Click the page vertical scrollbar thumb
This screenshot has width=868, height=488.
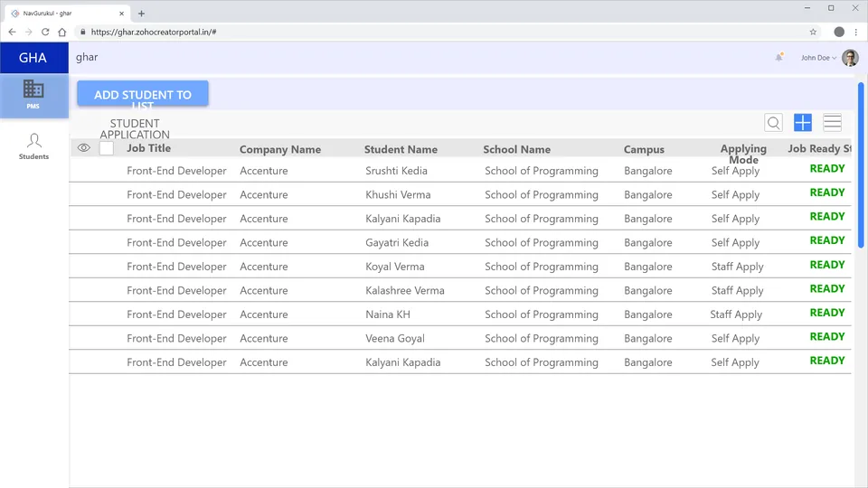[861, 164]
